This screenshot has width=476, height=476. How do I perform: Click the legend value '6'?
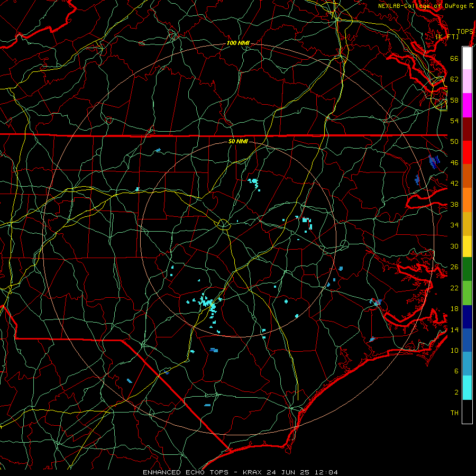tap(456, 371)
